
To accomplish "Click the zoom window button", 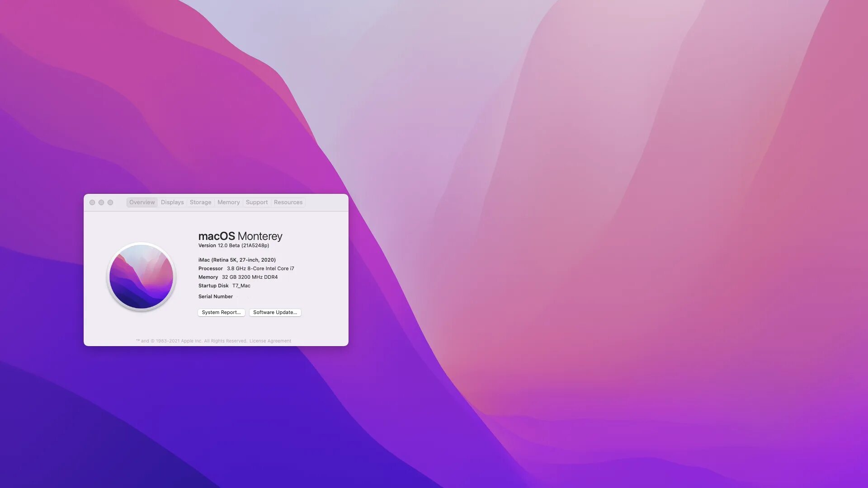I will tap(110, 202).
